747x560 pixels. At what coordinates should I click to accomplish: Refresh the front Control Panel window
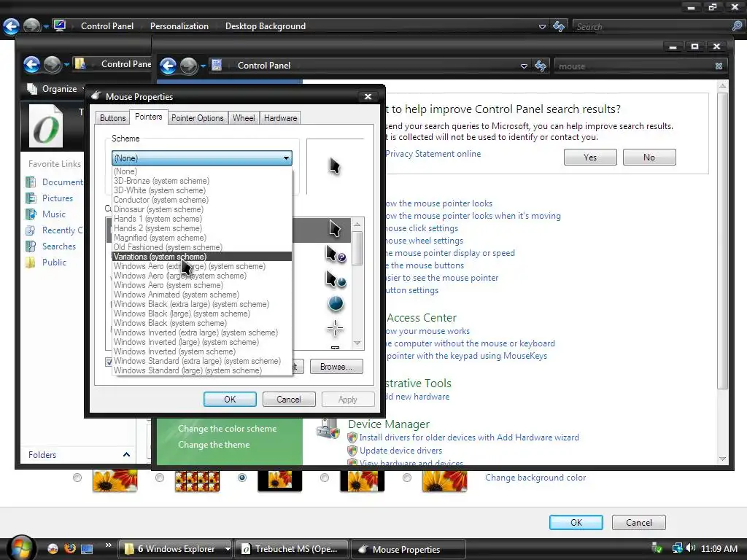541,66
